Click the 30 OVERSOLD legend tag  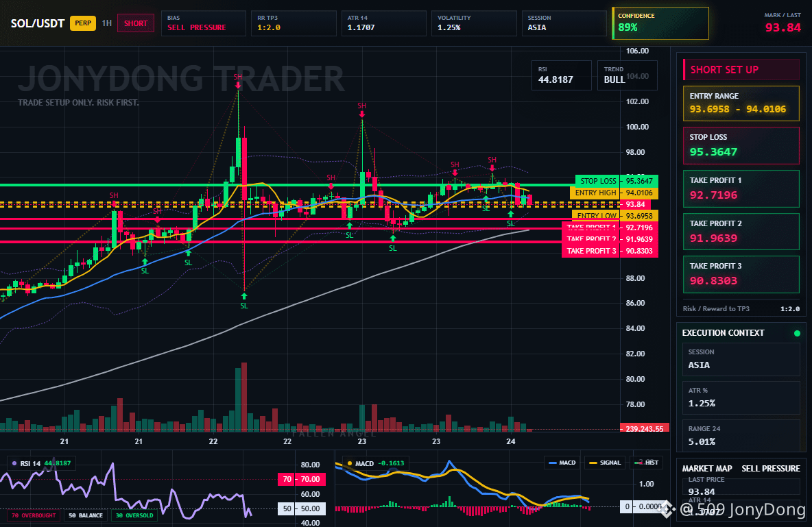(x=134, y=515)
